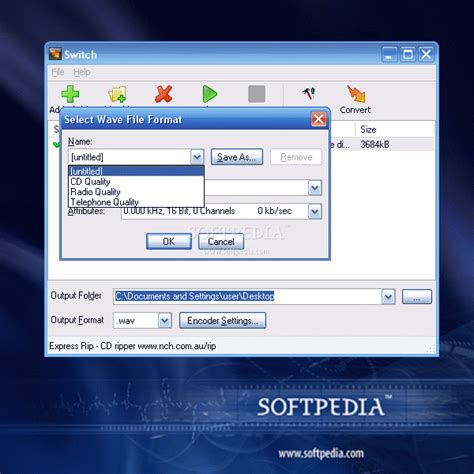Expand the Output Folder dropdown

388,297
